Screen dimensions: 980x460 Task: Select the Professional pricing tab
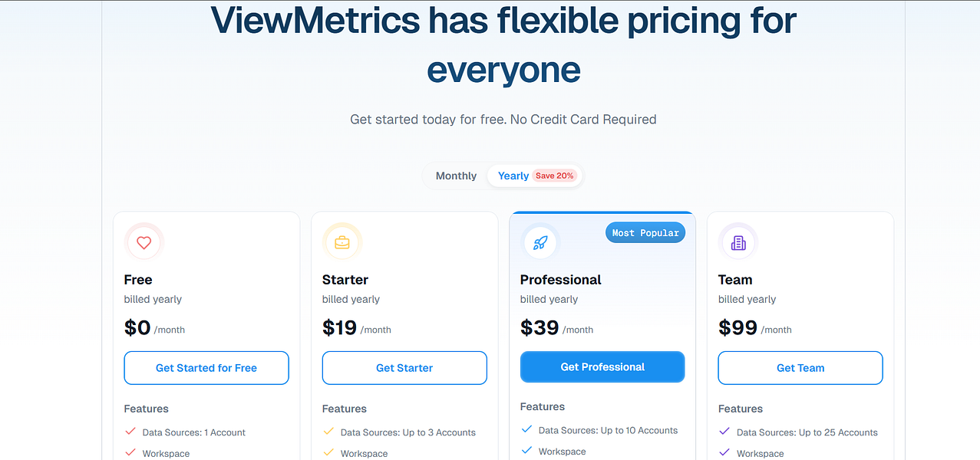coord(561,279)
